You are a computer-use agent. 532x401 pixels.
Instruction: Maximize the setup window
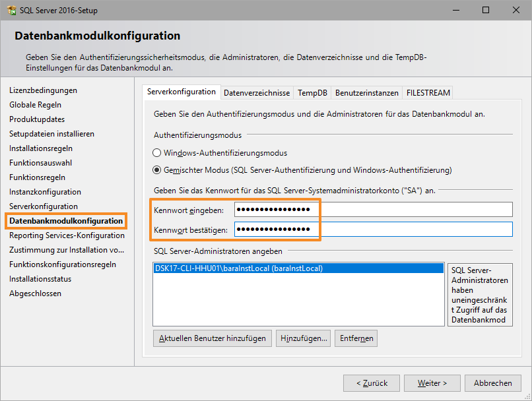[486, 11]
